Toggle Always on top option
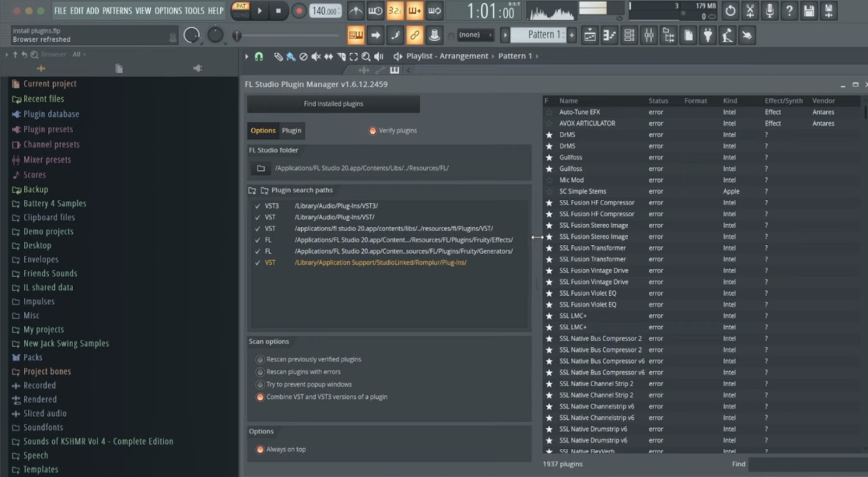 (x=260, y=449)
